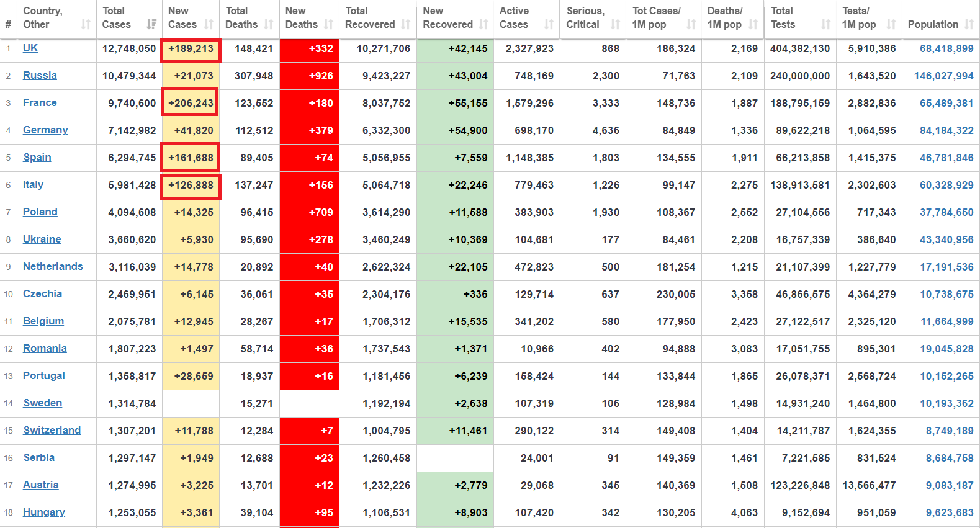Sort by Total Recovered using its arrows
Image resolution: width=980 pixels, height=528 pixels.
pos(406,24)
